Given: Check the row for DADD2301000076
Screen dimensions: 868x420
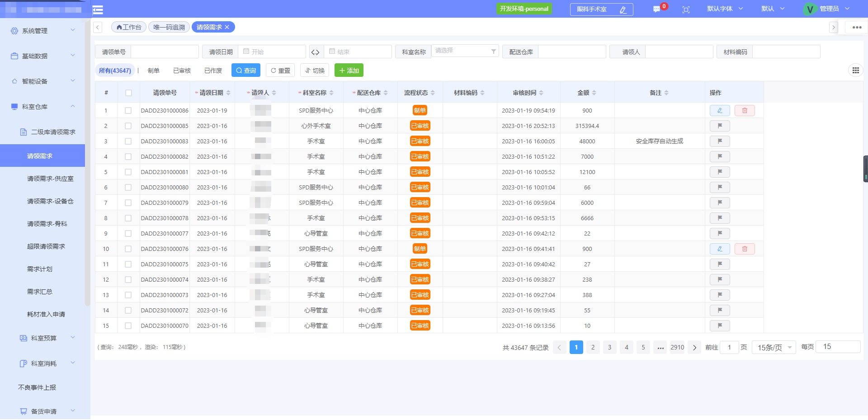Looking at the screenshot, I should pos(128,249).
